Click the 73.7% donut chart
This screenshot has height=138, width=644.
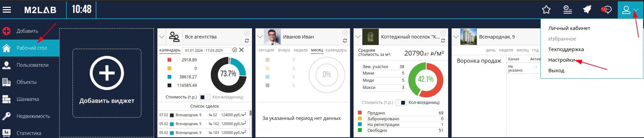228,74
